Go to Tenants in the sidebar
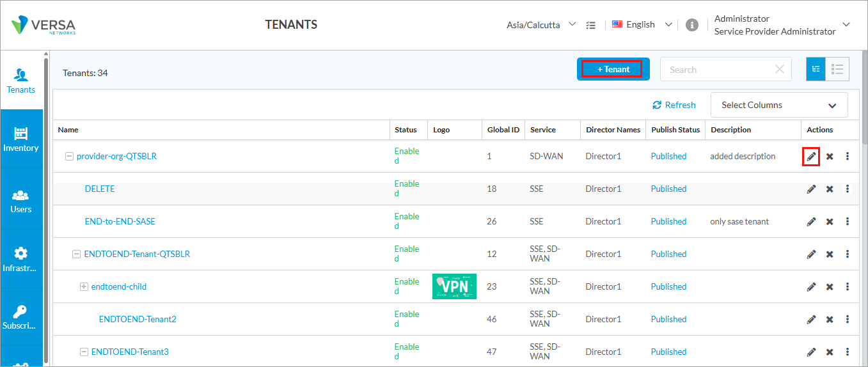Screen dimensions: 868x367 pyautogui.click(x=21, y=81)
